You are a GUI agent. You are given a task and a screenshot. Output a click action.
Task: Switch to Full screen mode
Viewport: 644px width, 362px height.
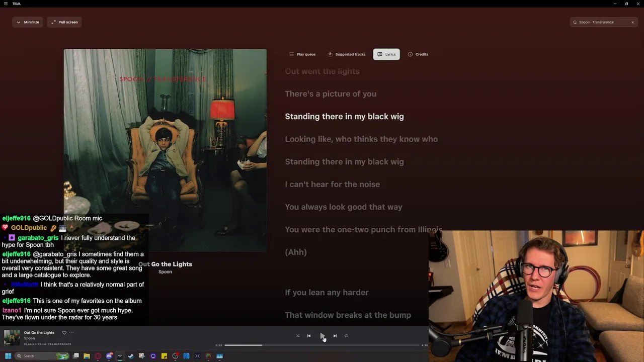tap(64, 22)
